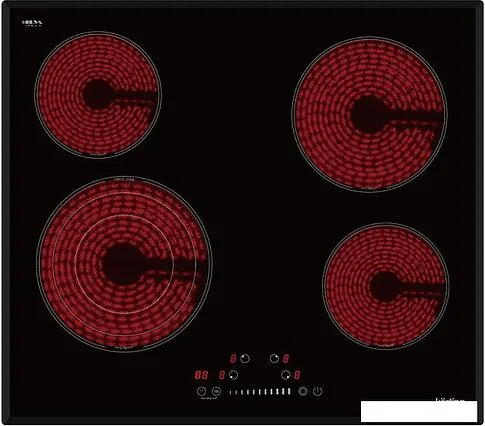The width and height of the screenshot is (485, 426).
Task: Click the top-right large heating zone
Action: point(370,114)
